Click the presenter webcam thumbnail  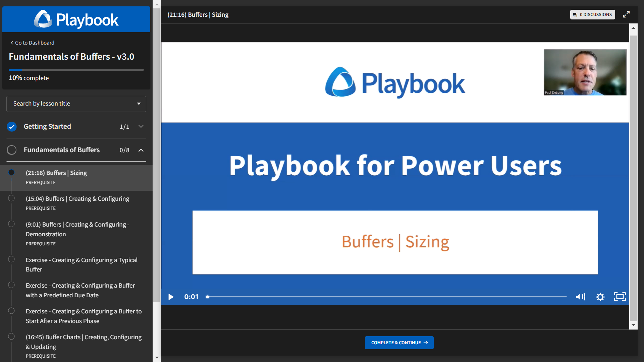(x=585, y=72)
